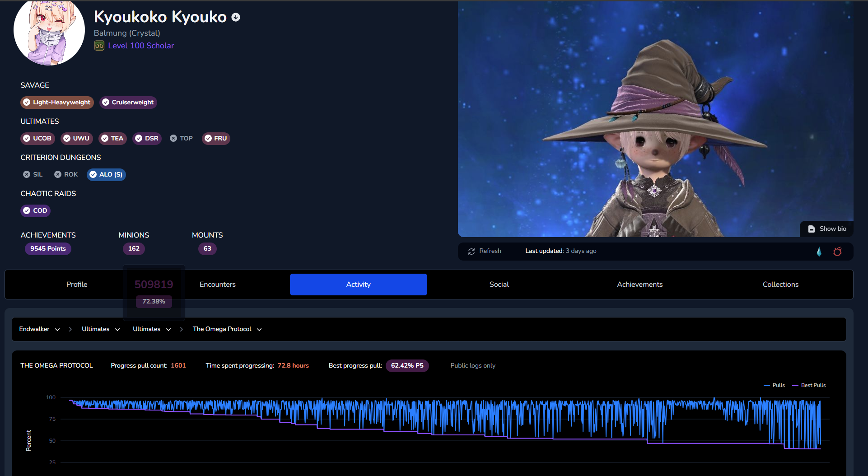Screen dimensions: 868x476
Task: Open the Endwalker expansion dropdown
Action: [x=39, y=329]
